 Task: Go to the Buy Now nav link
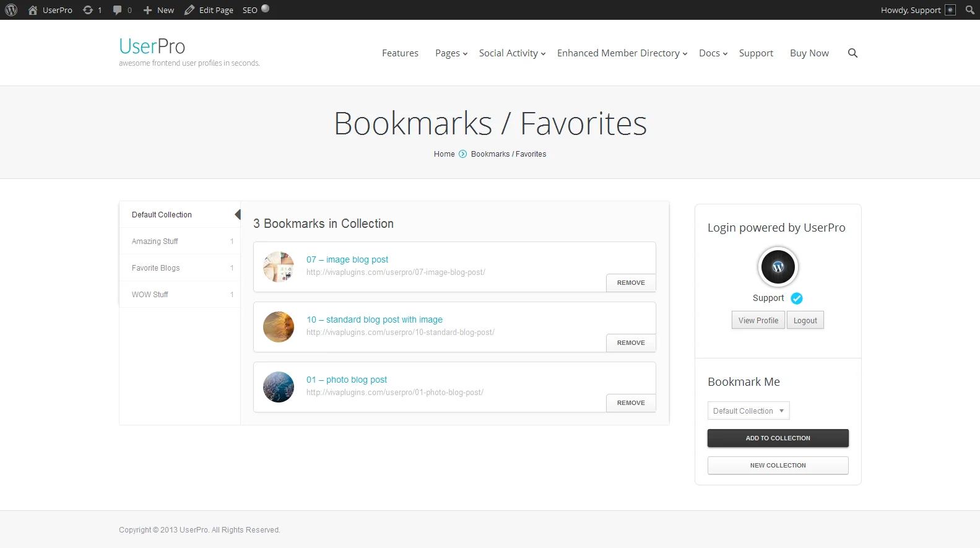tap(809, 53)
